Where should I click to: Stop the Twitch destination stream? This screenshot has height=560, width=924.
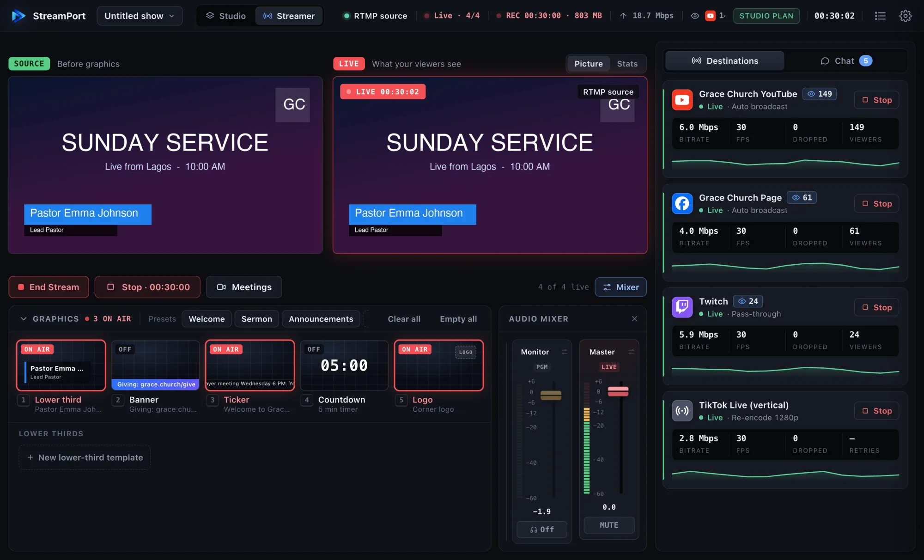coord(876,307)
